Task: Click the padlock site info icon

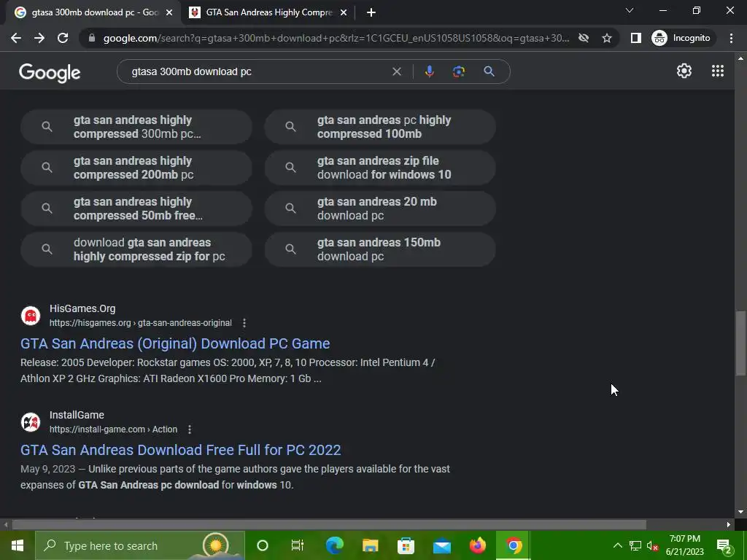Action: click(x=92, y=38)
